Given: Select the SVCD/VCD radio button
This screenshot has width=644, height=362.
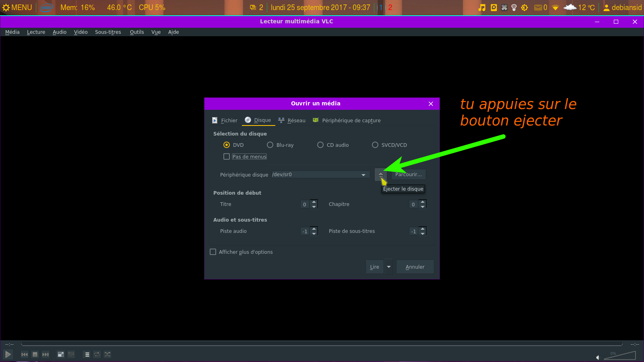Looking at the screenshot, I should pos(375,145).
